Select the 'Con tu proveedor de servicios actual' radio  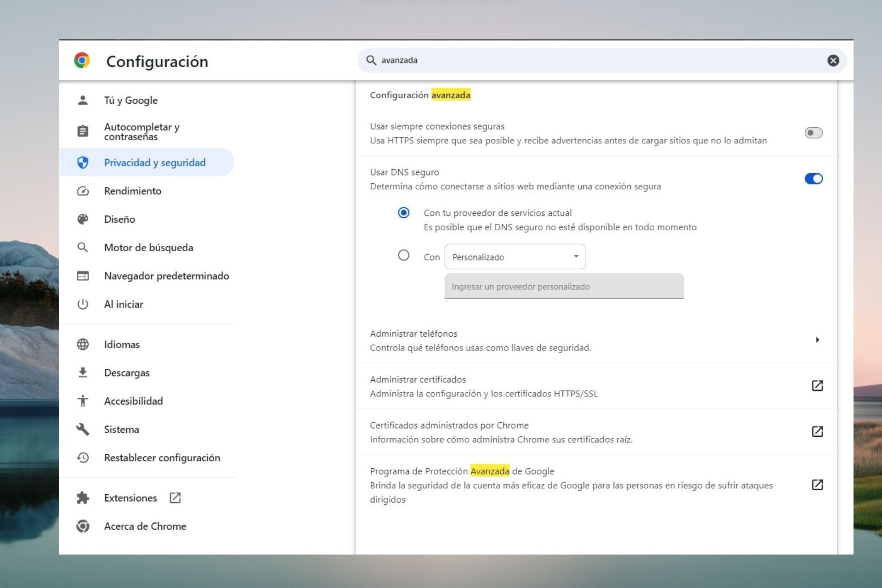pyautogui.click(x=404, y=213)
